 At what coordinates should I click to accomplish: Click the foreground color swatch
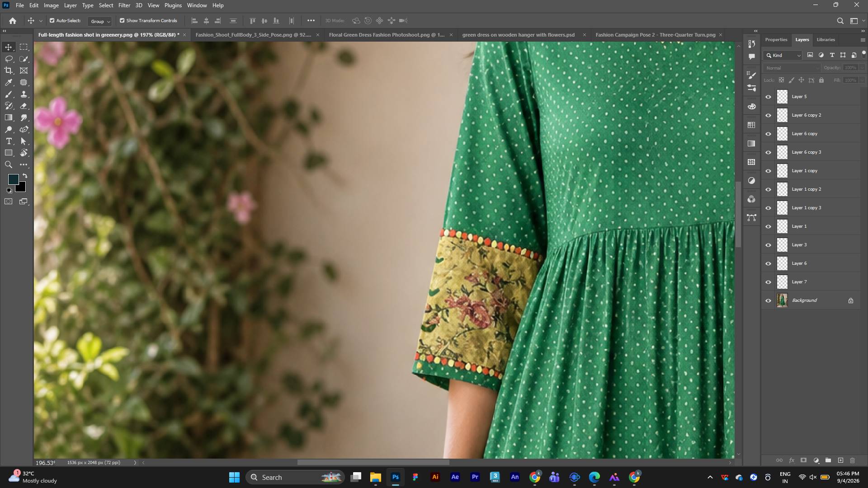(13, 179)
